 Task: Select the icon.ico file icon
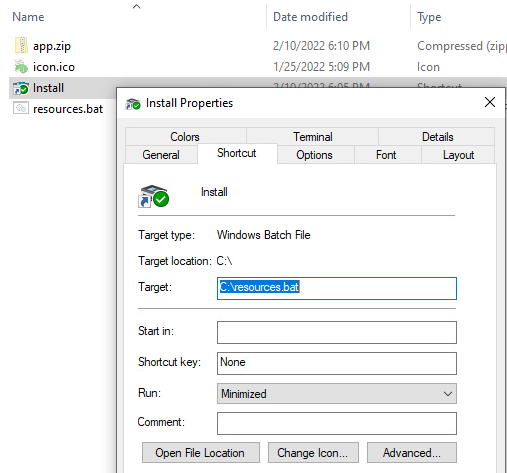tap(21, 67)
